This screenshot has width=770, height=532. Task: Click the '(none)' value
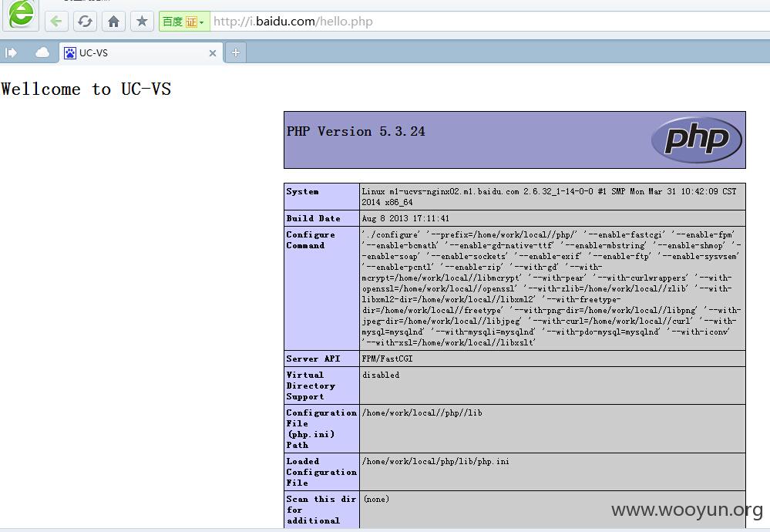377,499
